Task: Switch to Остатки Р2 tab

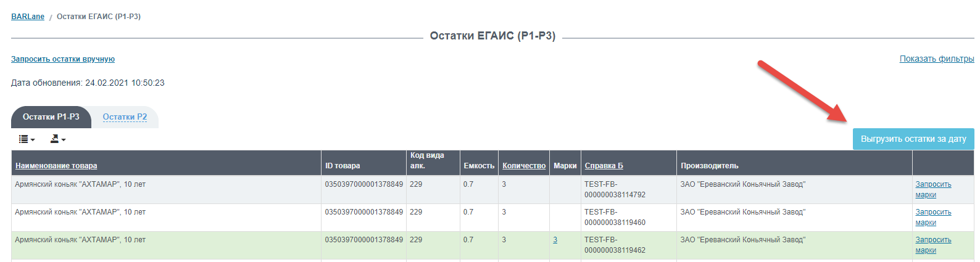Action: click(125, 117)
